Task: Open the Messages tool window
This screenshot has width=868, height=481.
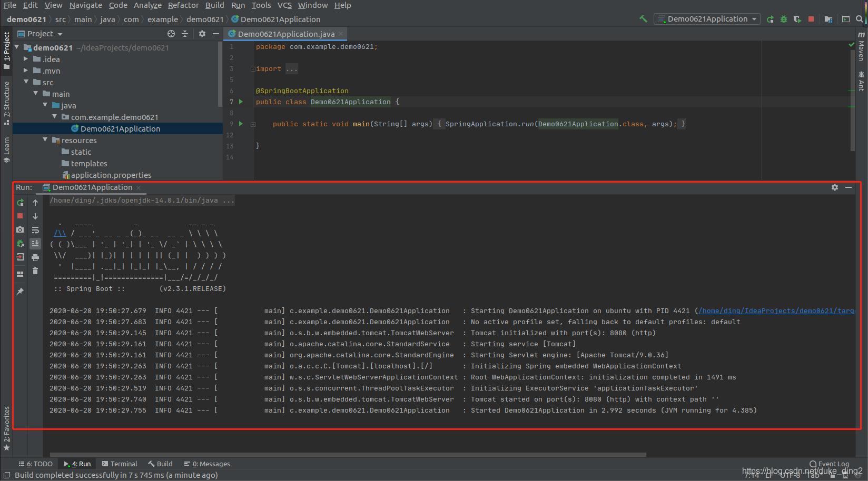Action: (x=207, y=464)
